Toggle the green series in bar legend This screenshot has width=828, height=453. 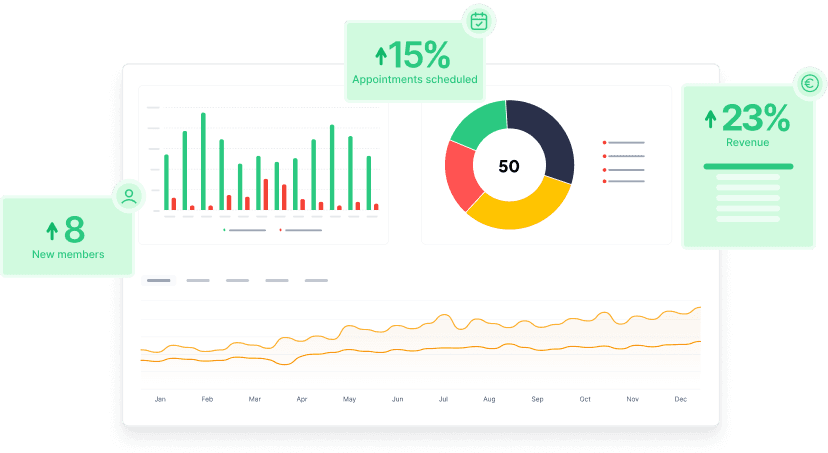245,230
